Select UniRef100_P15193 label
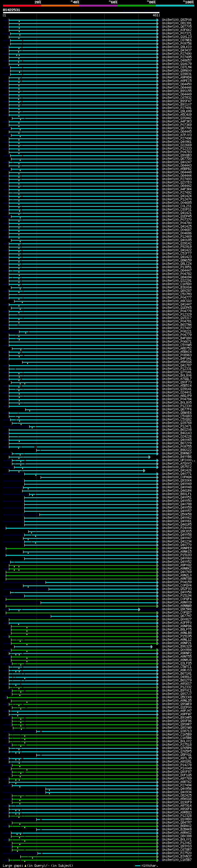The height and width of the screenshot is (868, 197). tap(177, 555)
